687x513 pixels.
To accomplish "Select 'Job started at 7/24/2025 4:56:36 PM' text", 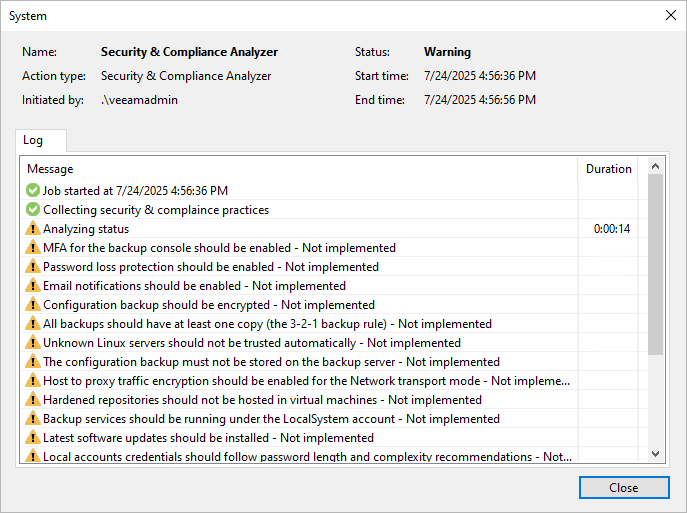I will point(135,191).
